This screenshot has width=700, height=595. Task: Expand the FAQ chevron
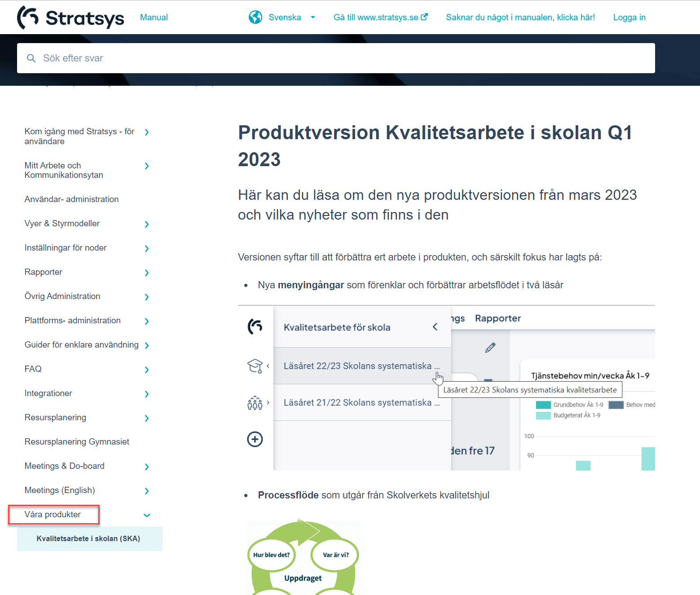(x=147, y=370)
